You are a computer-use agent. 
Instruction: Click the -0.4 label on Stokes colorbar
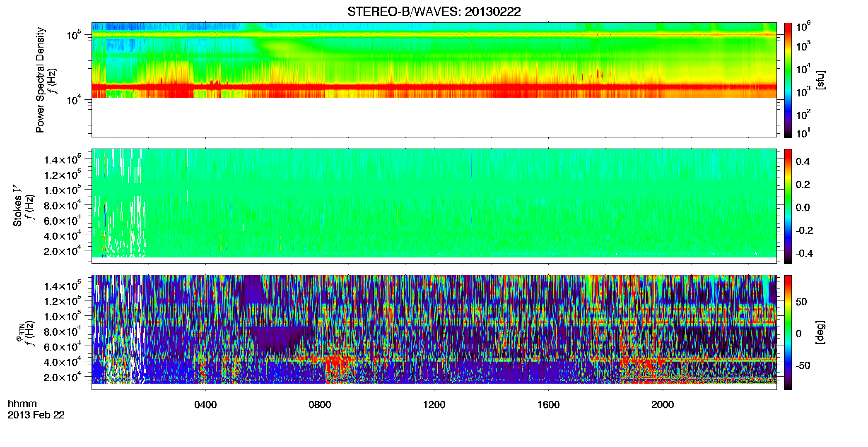[x=804, y=253]
